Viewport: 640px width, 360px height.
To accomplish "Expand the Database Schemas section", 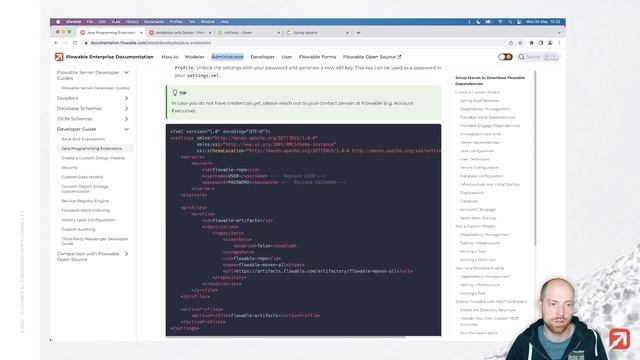I will tap(127, 109).
